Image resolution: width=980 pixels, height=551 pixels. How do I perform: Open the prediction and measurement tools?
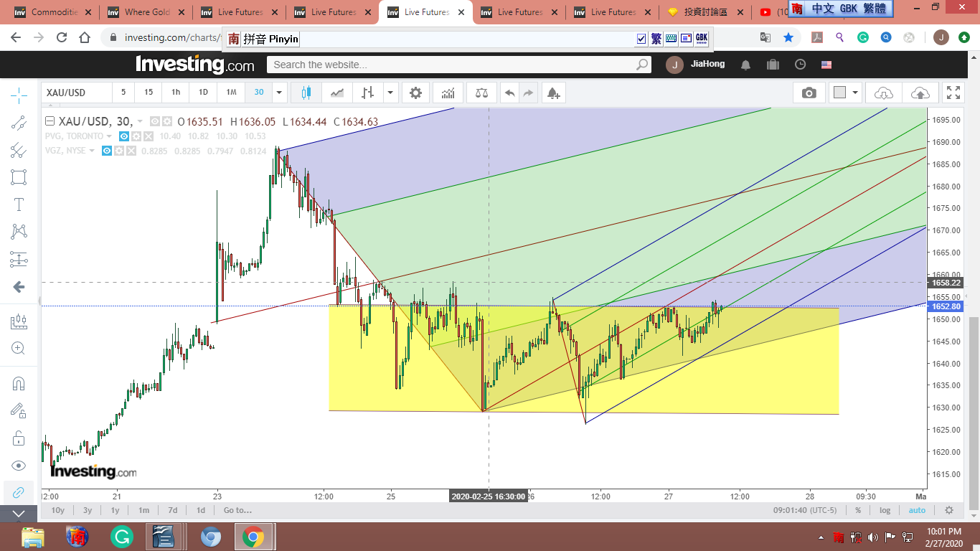pyautogui.click(x=19, y=259)
